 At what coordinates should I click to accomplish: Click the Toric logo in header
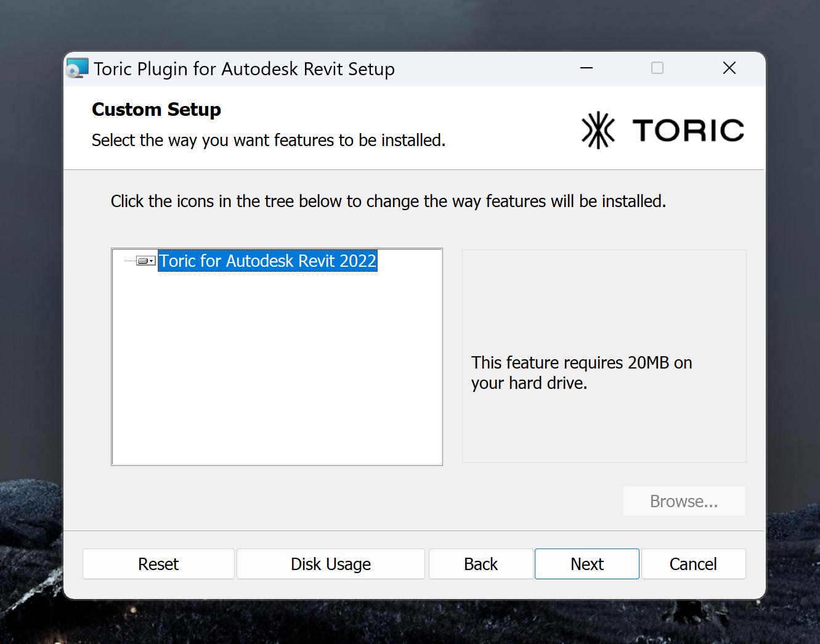point(662,130)
